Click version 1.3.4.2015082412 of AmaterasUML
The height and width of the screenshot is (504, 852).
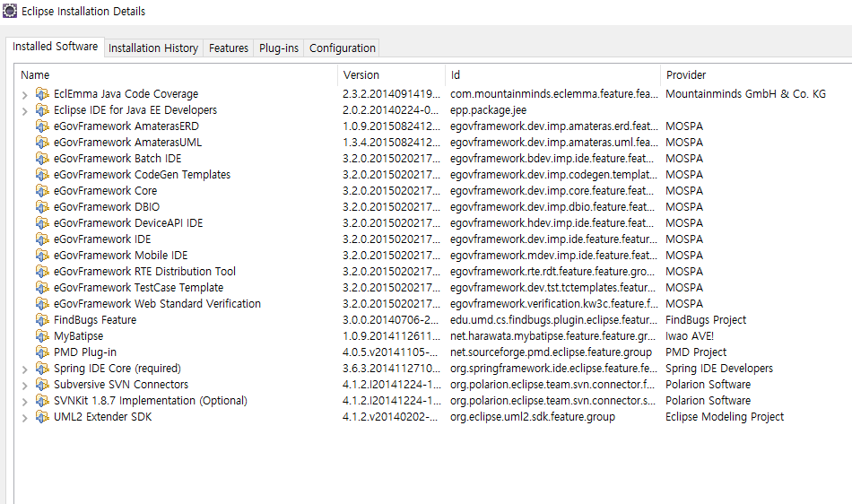(x=391, y=143)
